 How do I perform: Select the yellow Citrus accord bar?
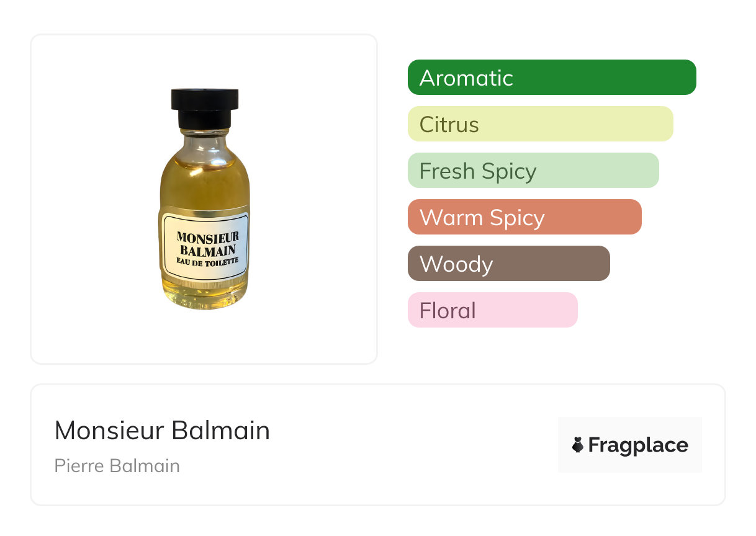pyautogui.click(x=541, y=124)
